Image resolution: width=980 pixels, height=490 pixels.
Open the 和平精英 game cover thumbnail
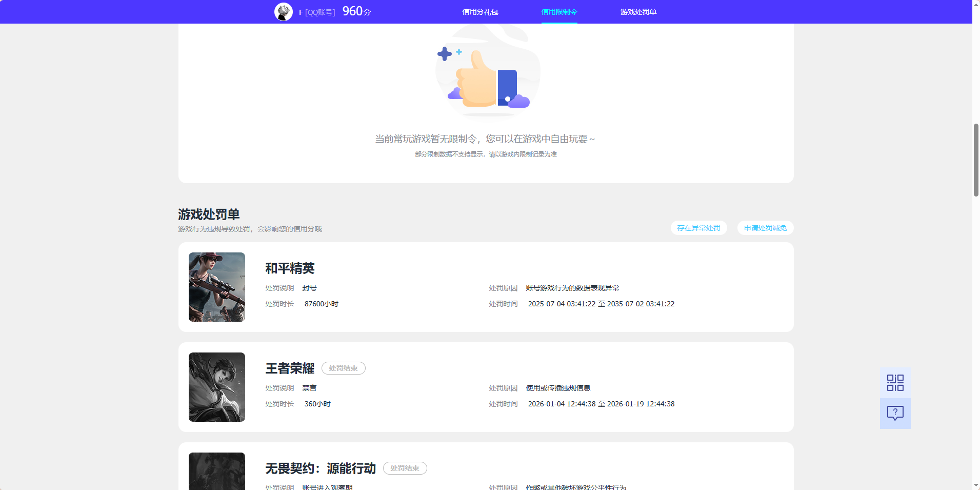pos(217,287)
